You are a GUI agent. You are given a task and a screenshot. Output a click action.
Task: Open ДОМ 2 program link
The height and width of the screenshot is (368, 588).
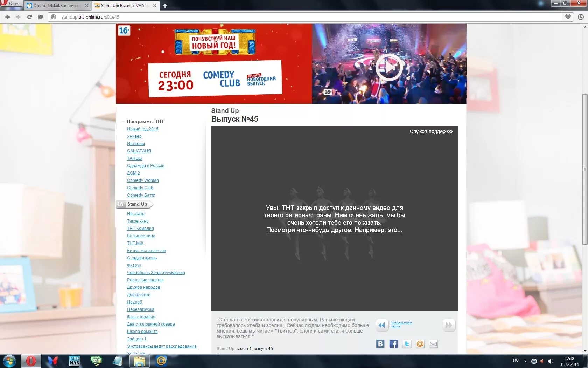point(133,173)
